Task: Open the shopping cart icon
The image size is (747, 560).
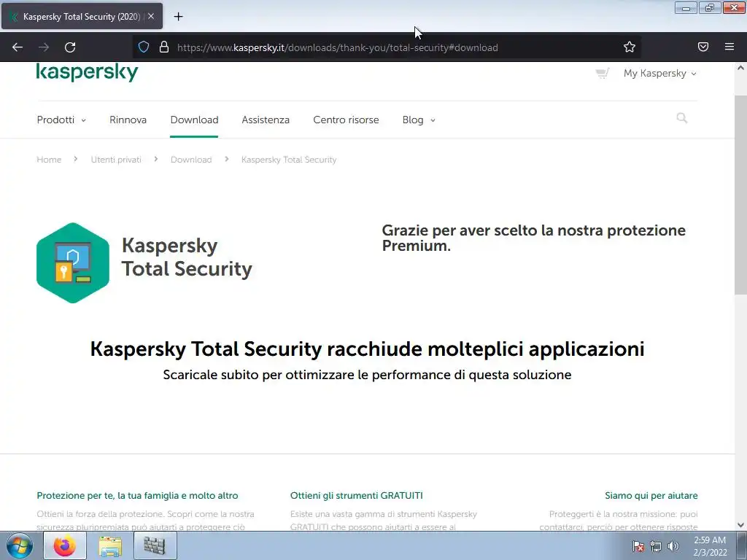Action: [x=602, y=74]
